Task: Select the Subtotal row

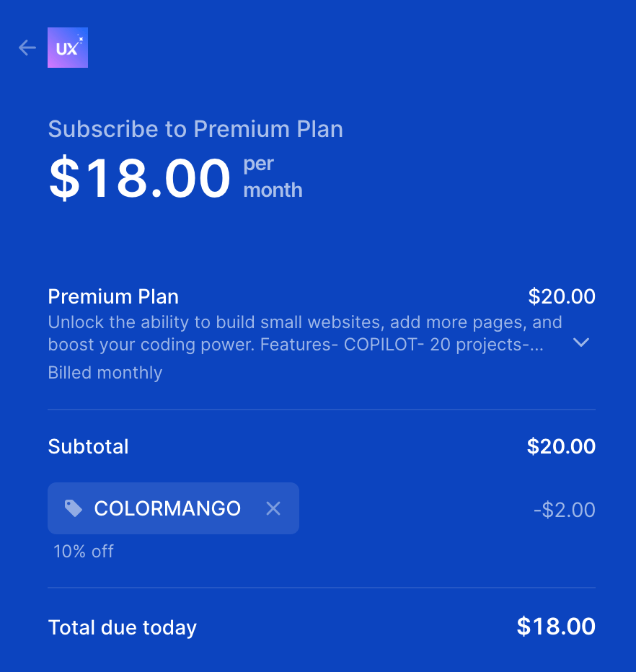Action: [x=88, y=446]
